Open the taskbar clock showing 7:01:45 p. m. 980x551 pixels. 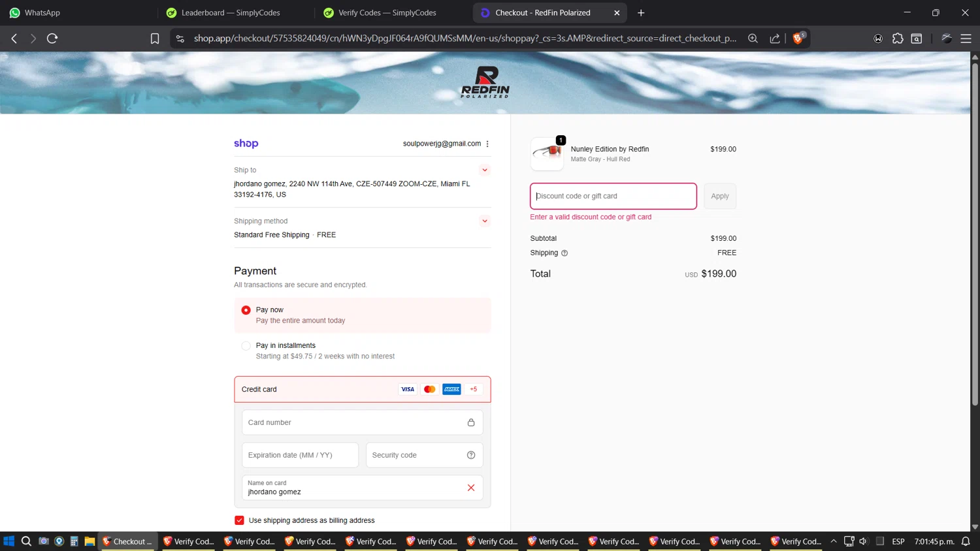coord(934,541)
